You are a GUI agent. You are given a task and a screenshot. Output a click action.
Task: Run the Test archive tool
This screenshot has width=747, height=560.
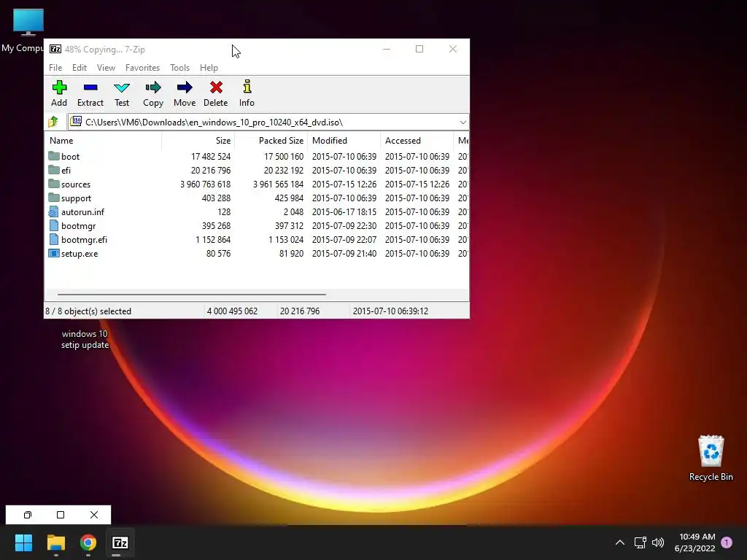click(x=122, y=87)
